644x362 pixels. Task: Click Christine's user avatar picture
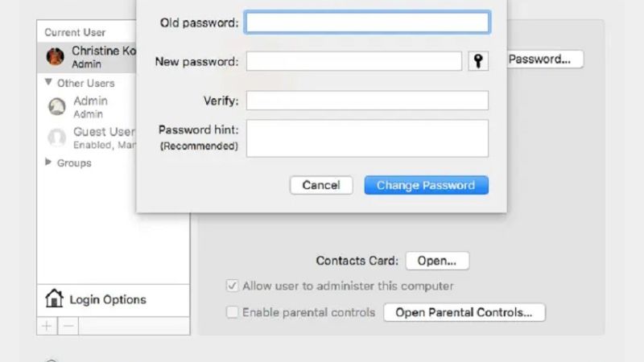tap(56, 56)
